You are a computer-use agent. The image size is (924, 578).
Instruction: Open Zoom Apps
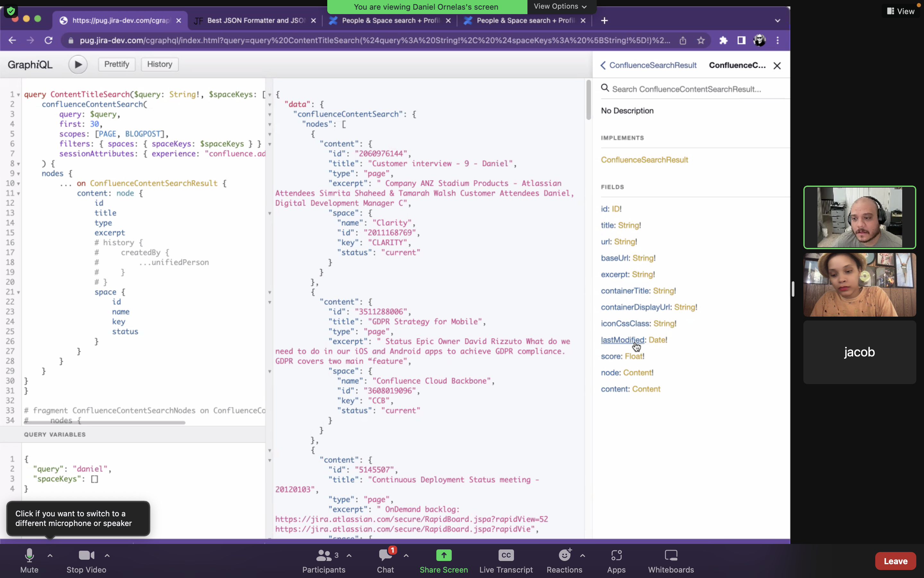click(x=616, y=561)
